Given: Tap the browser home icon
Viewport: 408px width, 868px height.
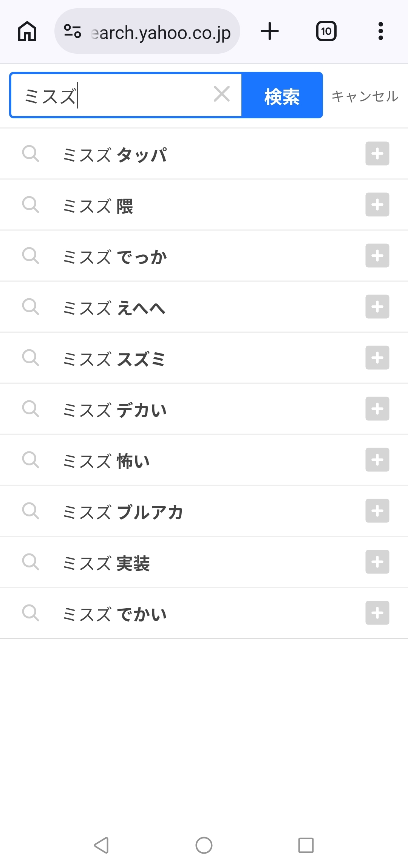Looking at the screenshot, I should click(27, 31).
